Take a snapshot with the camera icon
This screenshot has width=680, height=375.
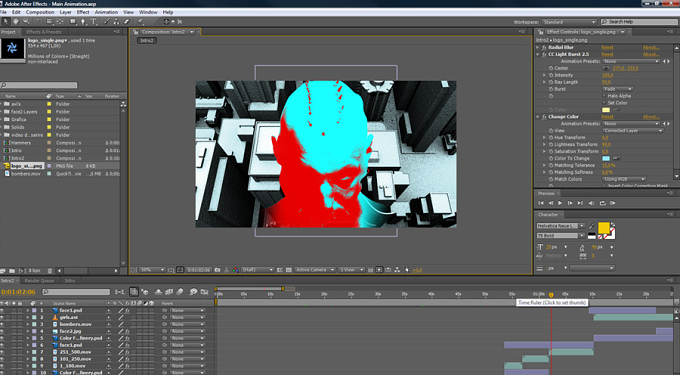pyautogui.click(x=217, y=270)
